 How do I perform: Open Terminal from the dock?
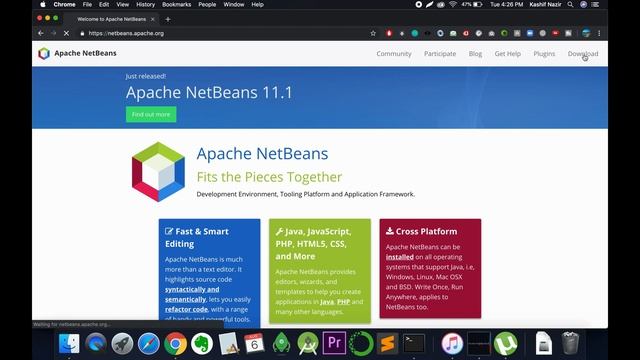[413, 343]
